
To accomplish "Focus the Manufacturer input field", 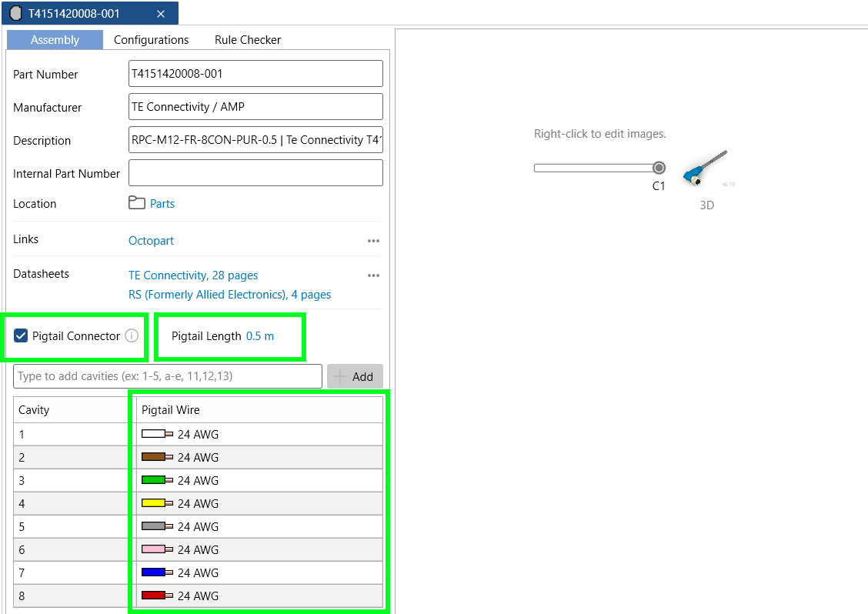I will pyautogui.click(x=255, y=107).
